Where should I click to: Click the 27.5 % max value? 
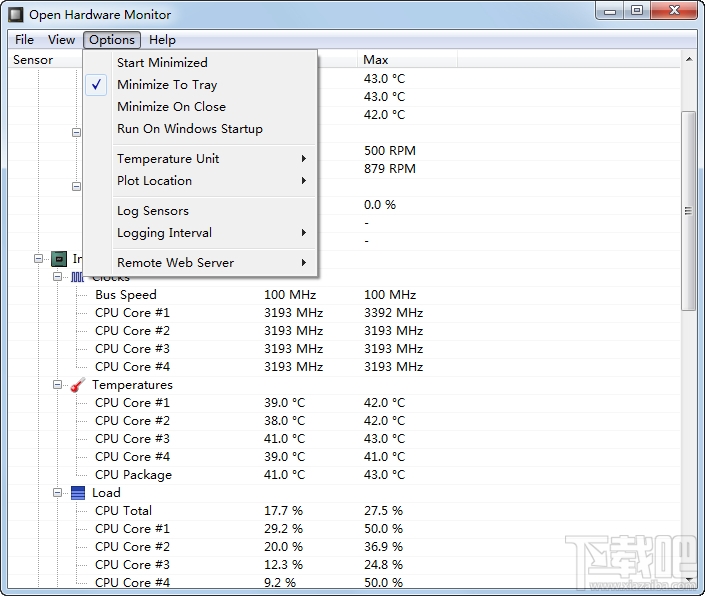tap(383, 511)
